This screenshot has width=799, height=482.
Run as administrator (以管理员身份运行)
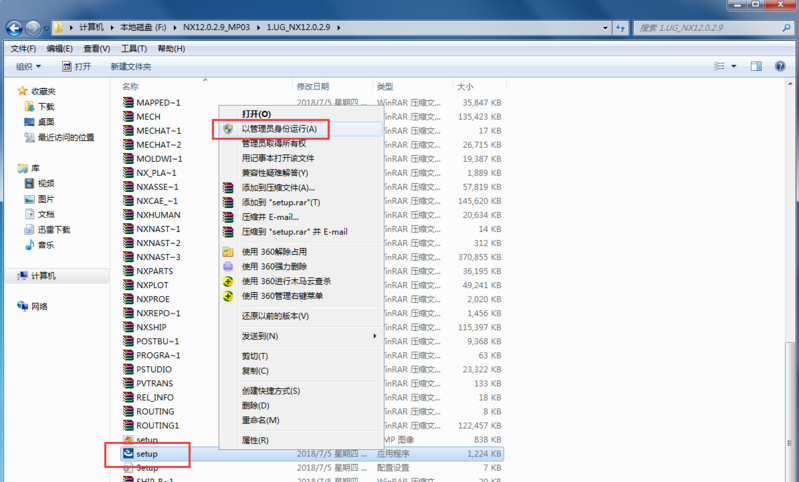coord(278,129)
